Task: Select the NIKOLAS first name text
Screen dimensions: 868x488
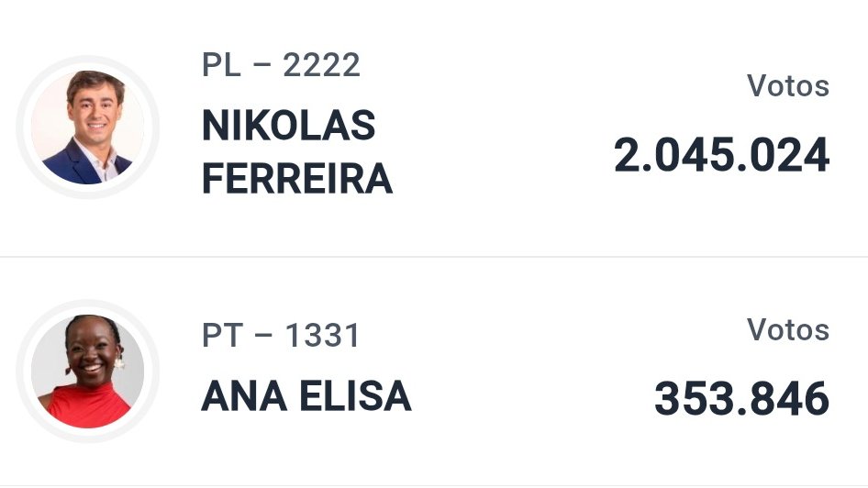Action: click(289, 125)
